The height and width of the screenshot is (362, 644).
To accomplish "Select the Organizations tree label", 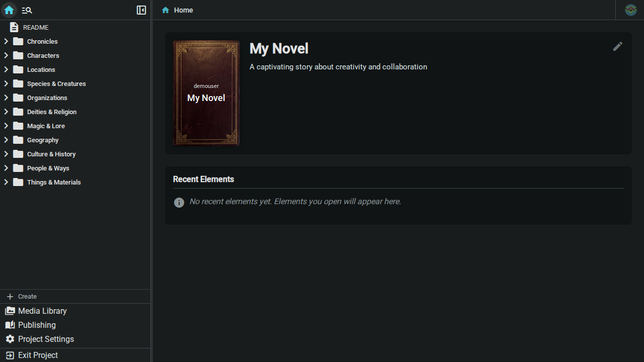I will [47, 98].
